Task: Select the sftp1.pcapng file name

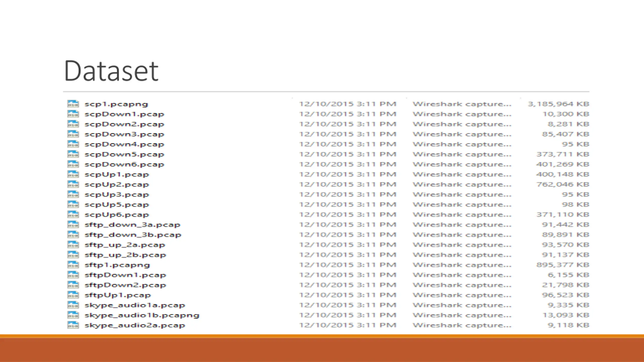Action: click(x=117, y=265)
